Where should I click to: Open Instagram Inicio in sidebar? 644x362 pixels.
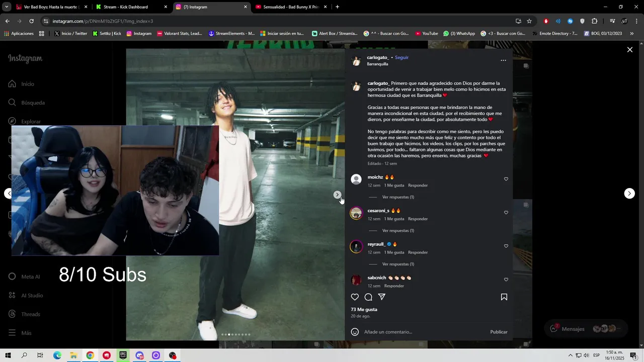pyautogui.click(x=21, y=84)
